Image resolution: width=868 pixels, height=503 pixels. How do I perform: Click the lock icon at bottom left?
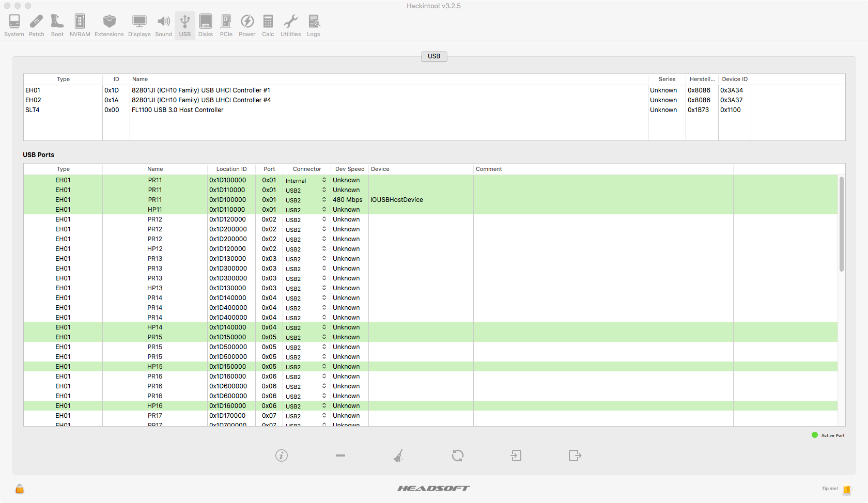20,489
